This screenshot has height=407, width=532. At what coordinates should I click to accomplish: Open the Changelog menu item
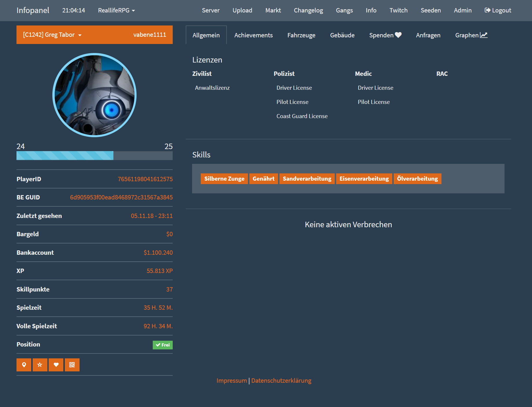[308, 10]
